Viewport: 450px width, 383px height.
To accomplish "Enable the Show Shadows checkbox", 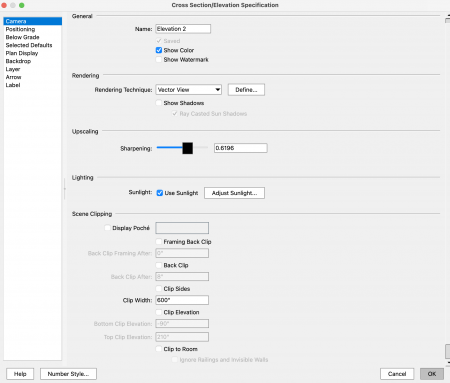I will point(159,103).
